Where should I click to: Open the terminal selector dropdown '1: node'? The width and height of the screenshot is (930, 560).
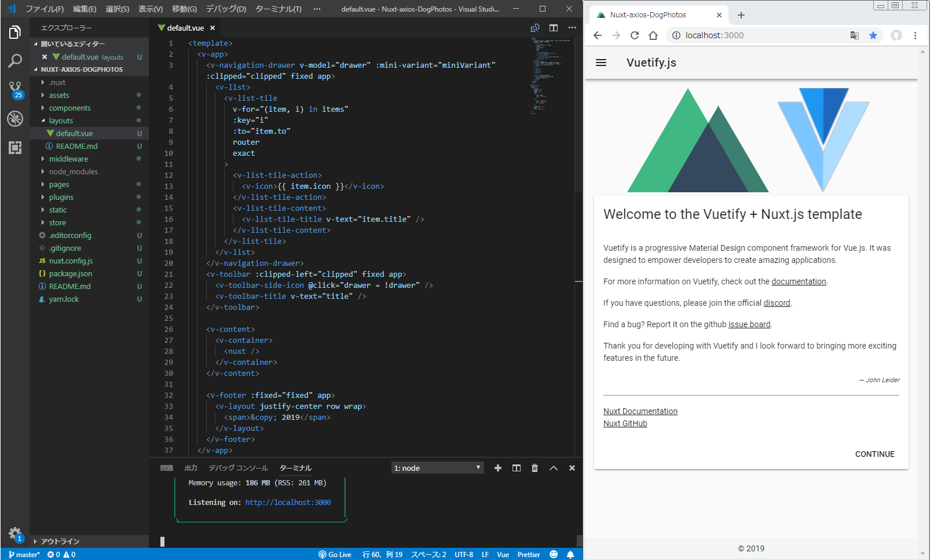pos(437,468)
